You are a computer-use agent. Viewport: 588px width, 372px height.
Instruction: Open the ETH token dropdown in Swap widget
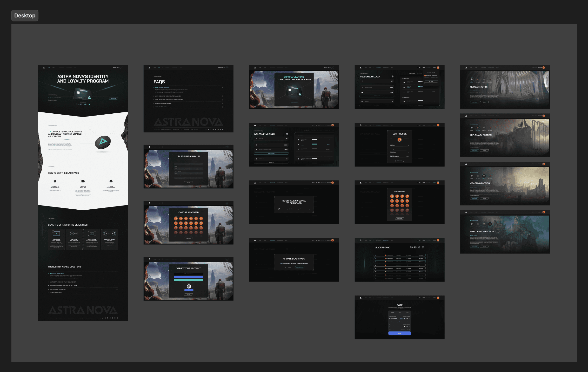tap(407, 318)
